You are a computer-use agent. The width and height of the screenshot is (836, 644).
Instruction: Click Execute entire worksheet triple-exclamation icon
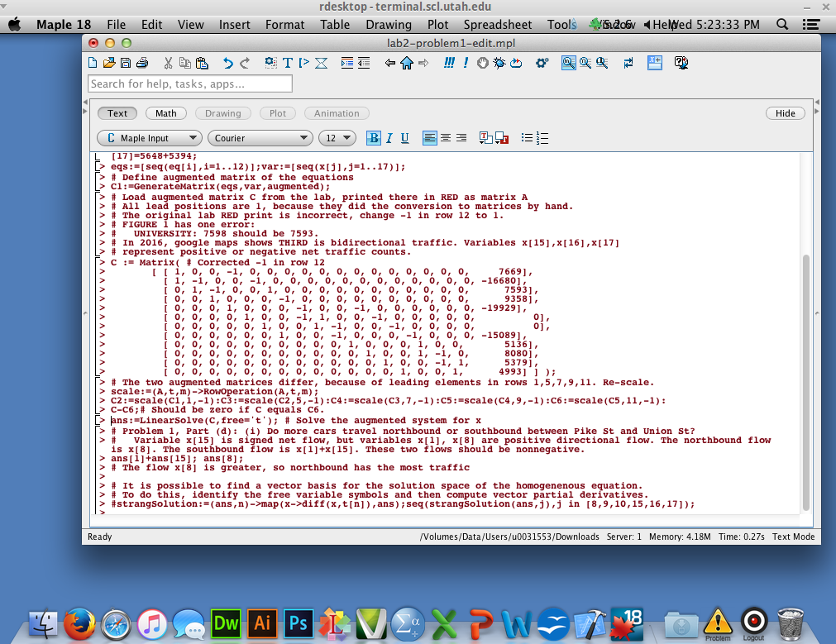point(449,63)
